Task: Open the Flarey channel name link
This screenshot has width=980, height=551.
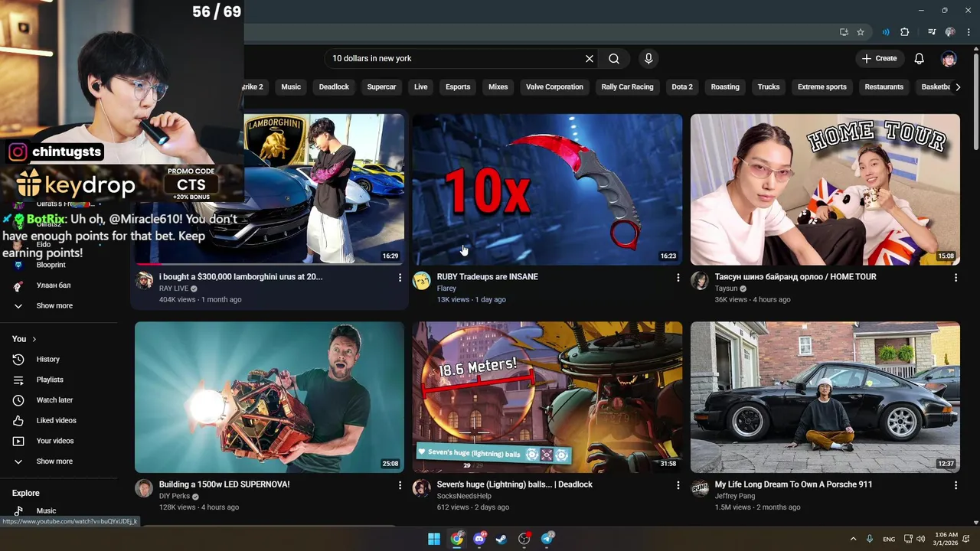Action: tap(446, 289)
